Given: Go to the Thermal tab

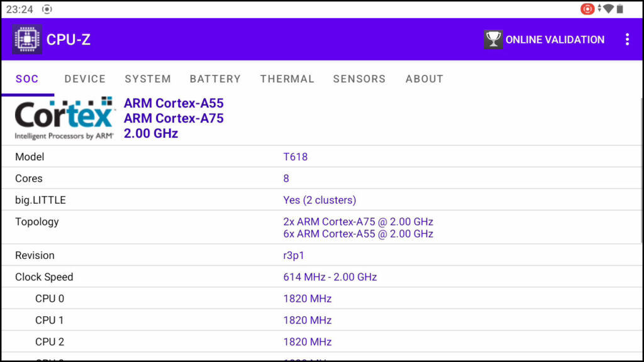Looking at the screenshot, I should tap(287, 79).
